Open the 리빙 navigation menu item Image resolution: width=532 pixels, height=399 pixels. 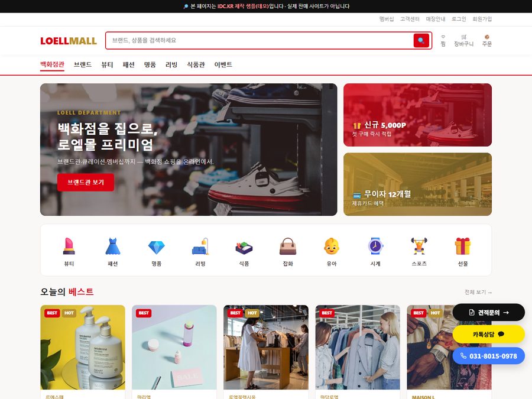171,64
